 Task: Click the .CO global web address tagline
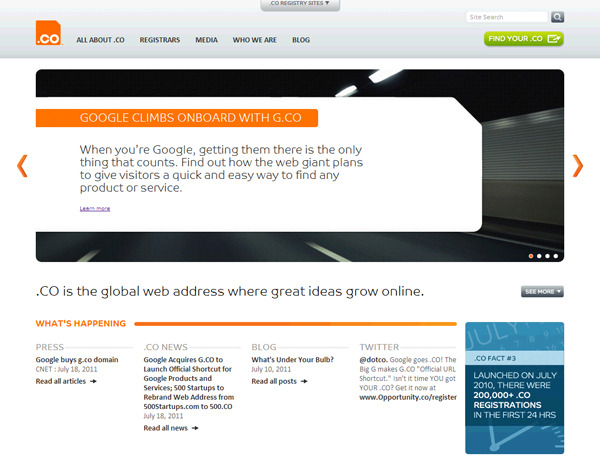[x=230, y=291]
